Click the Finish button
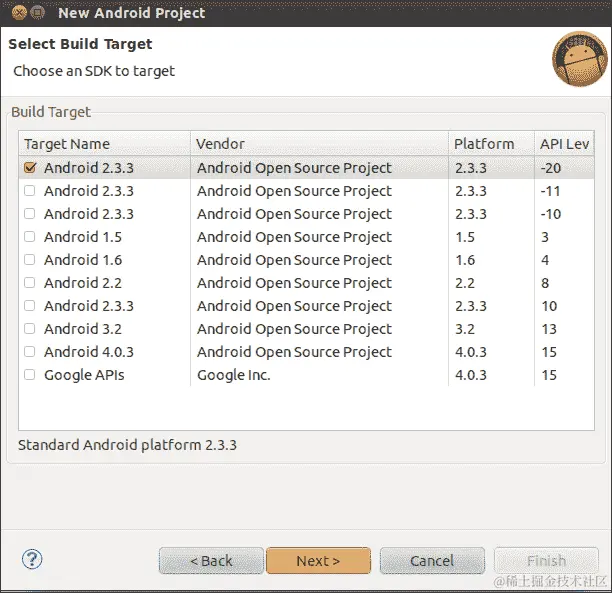 coord(546,561)
